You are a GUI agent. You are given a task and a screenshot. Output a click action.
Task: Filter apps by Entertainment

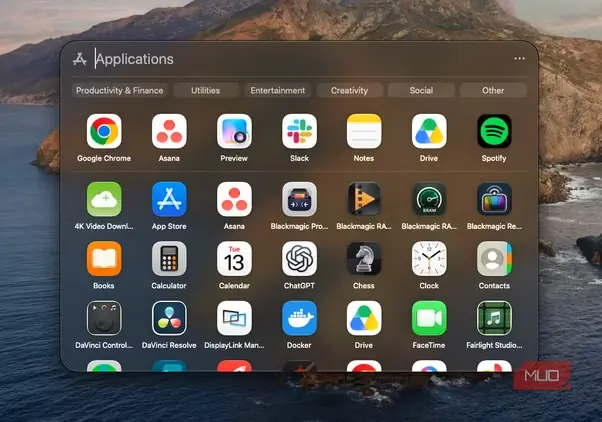[x=278, y=91]
